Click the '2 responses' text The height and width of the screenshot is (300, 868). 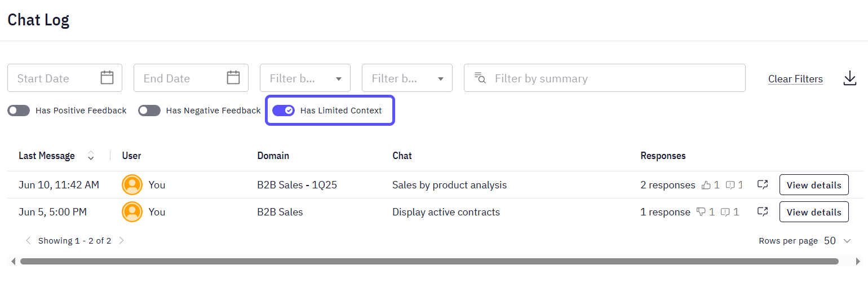pos(668,185)
